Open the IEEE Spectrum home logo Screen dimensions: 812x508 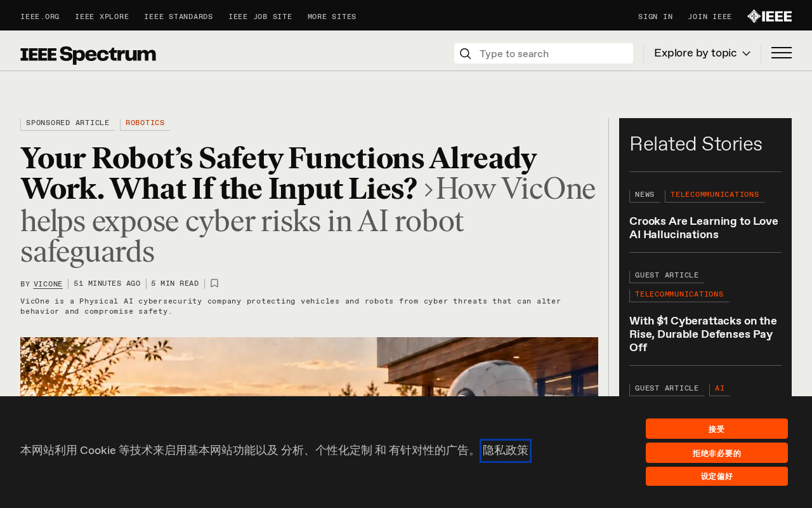pyautogui.click(x=88, y=55)
